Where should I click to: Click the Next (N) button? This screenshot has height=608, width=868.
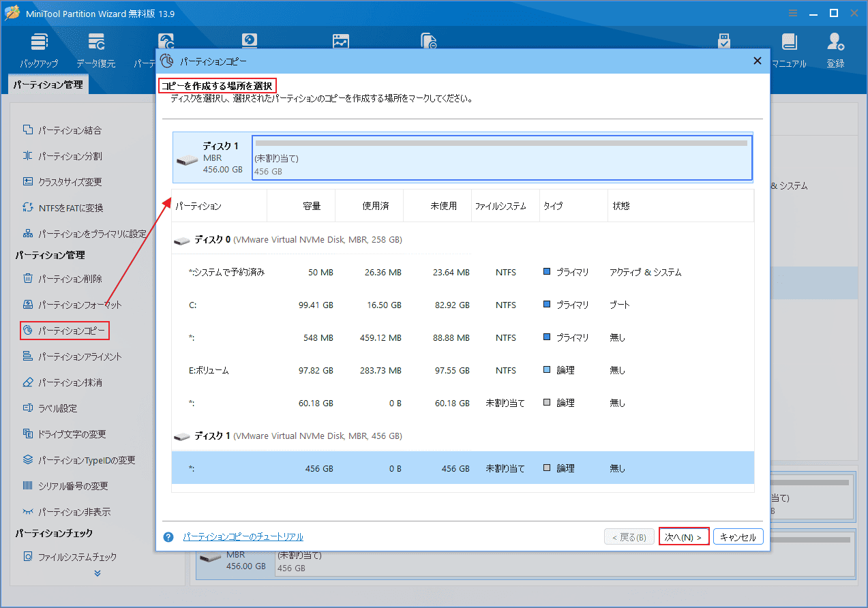[684, 537]
